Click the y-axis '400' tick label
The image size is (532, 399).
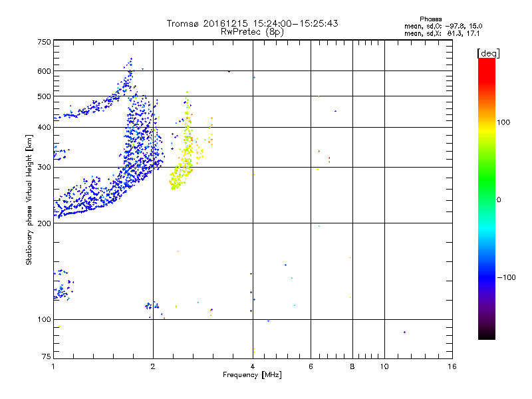point(44,128)
